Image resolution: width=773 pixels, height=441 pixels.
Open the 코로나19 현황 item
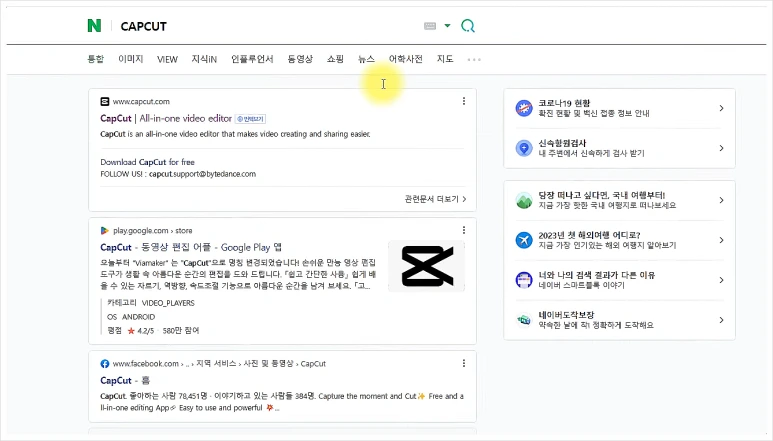point(619,108)
